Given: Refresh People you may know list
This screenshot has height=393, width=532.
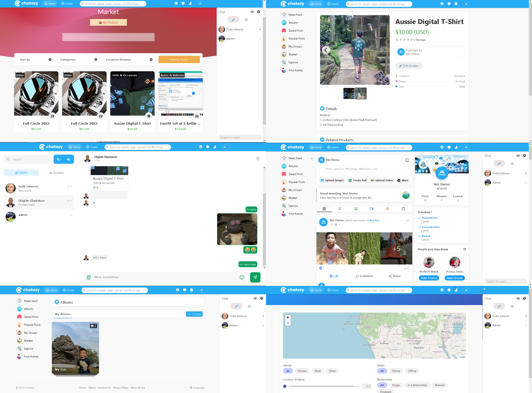Looking at the screenshot, I should (x=464, y=249).
